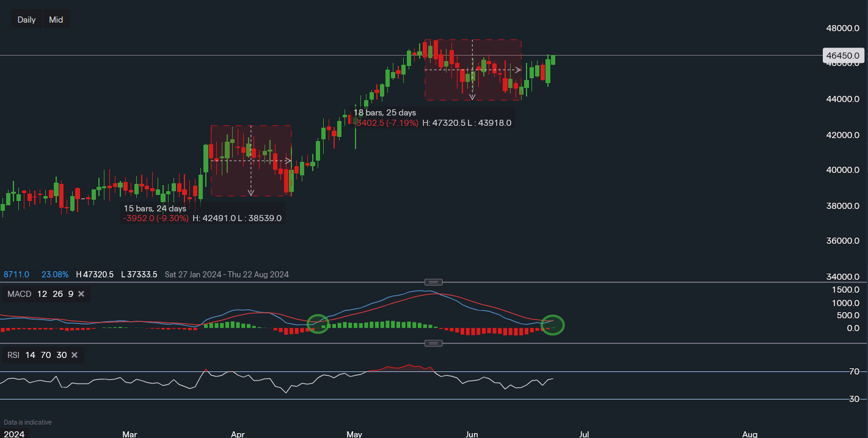Click the 15 bars, 24 days measurement label
Image resolution: width=868 pixels, height=438 pixels.
click(155, 208)
